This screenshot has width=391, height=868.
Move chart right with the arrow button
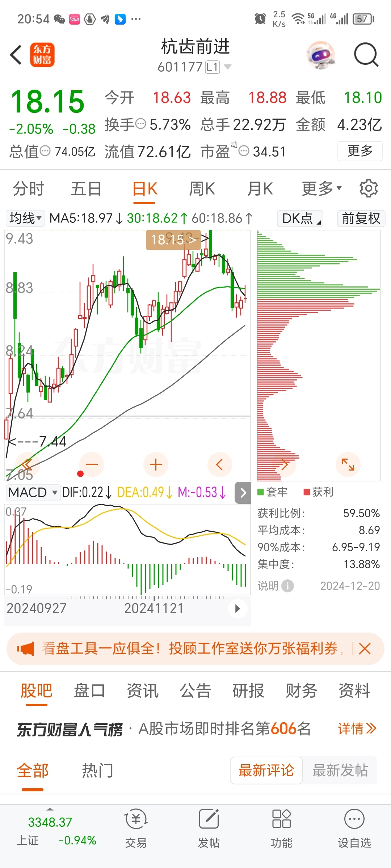click(x=285, y=465)
